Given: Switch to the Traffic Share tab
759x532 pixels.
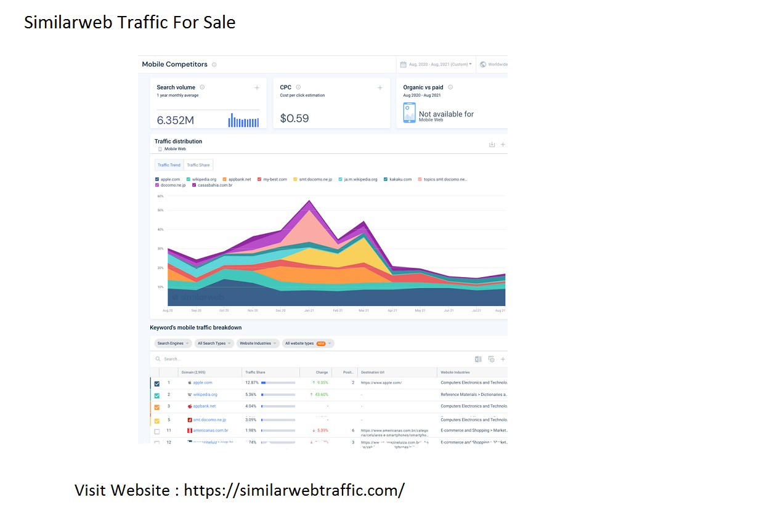Looking at the screenshot, I should click(x=198, y=165).
